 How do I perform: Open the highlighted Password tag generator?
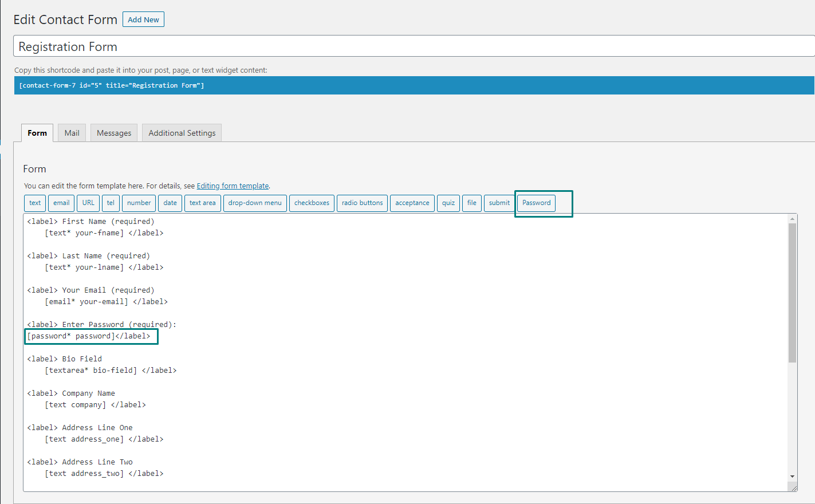(536, 203)
